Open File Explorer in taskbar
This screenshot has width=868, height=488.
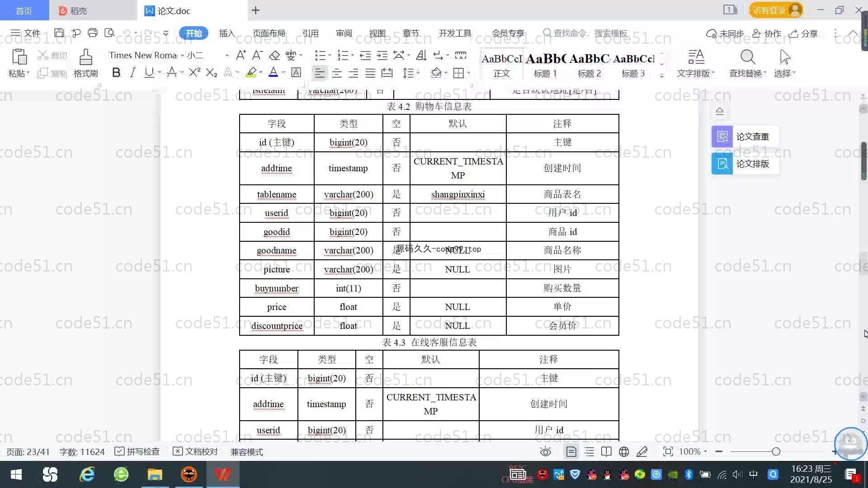tap(155, 474)
